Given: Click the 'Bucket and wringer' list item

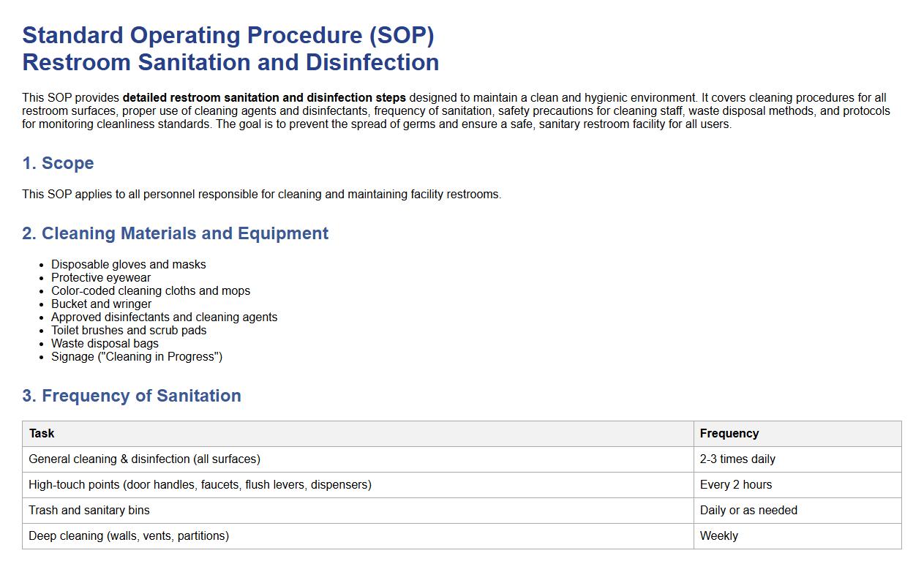Looking at the screenshot, I should (x=101, y=304).
